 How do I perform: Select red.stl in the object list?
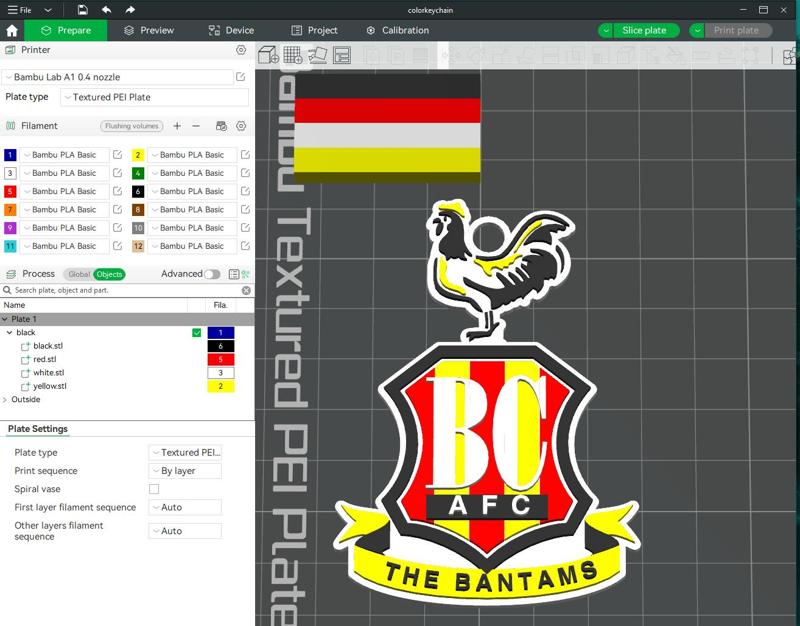click(x=44, y=359)
